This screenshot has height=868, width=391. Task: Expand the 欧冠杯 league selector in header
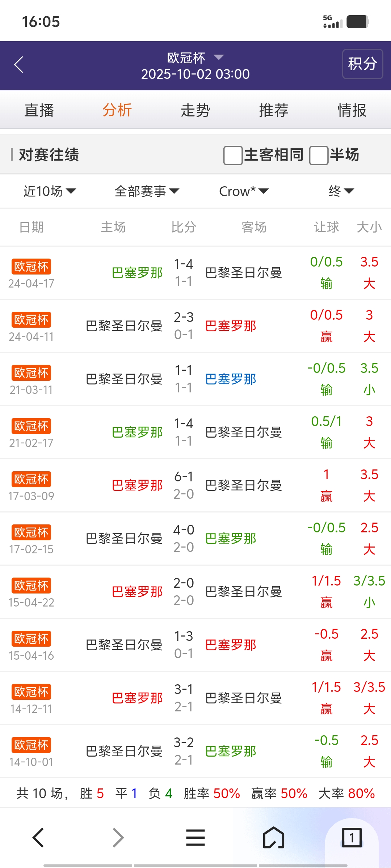[195, 58]
